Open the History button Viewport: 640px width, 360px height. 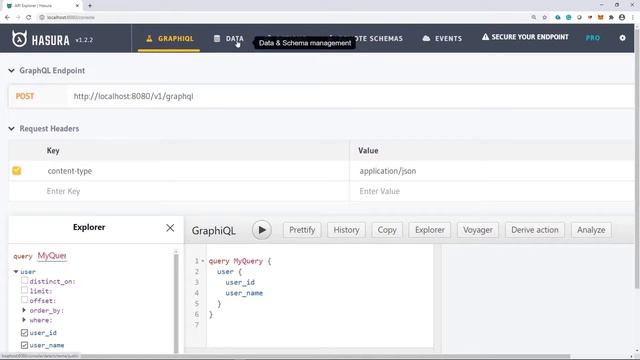[x=346, y=230]
